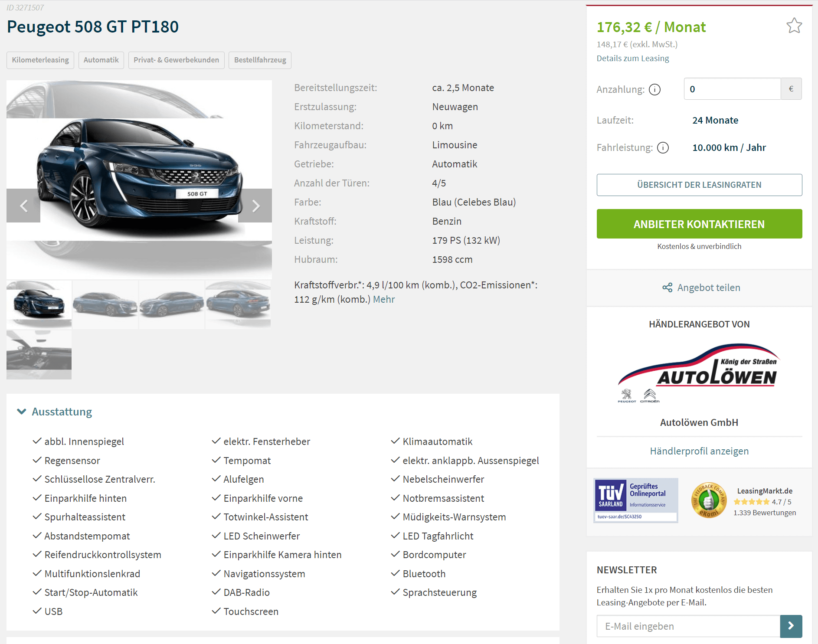Viewport: 818px width, 644px height.
Task: Click the Privat- & Gewerbekunden tag
Action: (176, 60)
